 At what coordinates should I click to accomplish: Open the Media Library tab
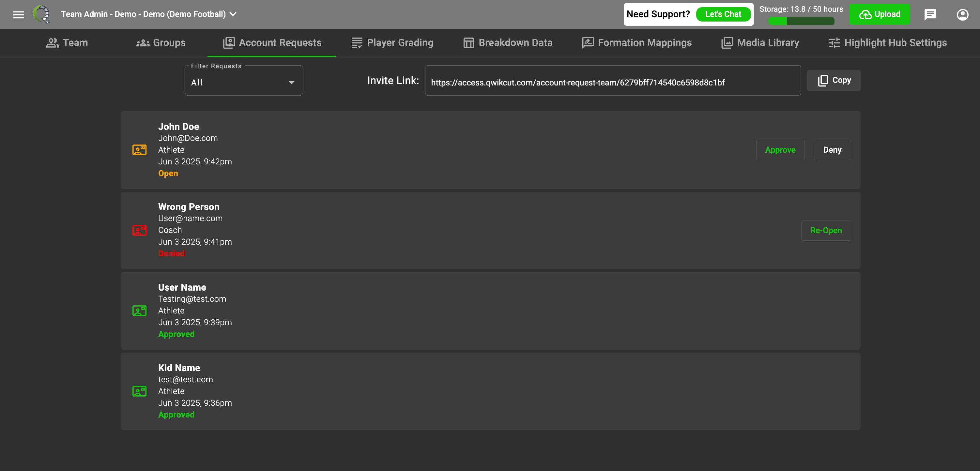[760, 43]
